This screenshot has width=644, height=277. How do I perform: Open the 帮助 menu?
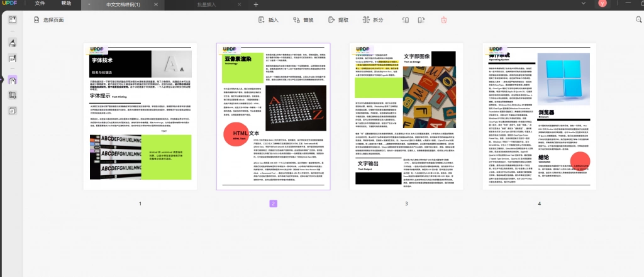[x=66, y=4]
